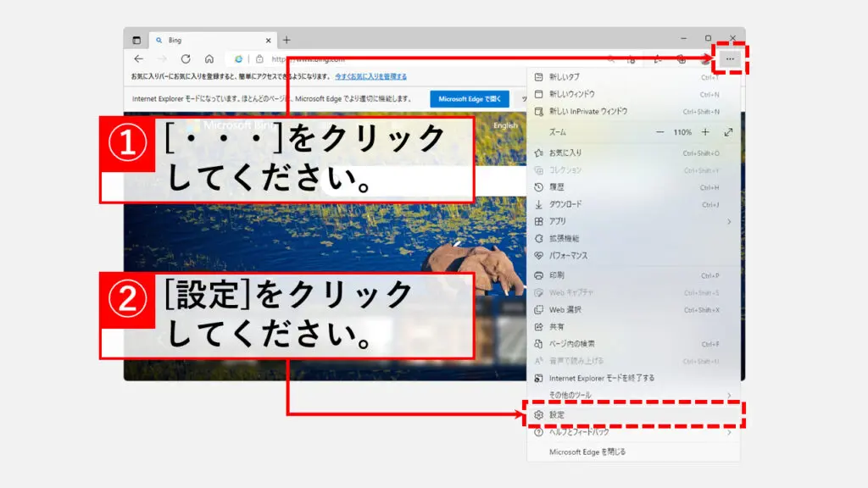
Task: Zoom out with the minus button
Action: 660,133
